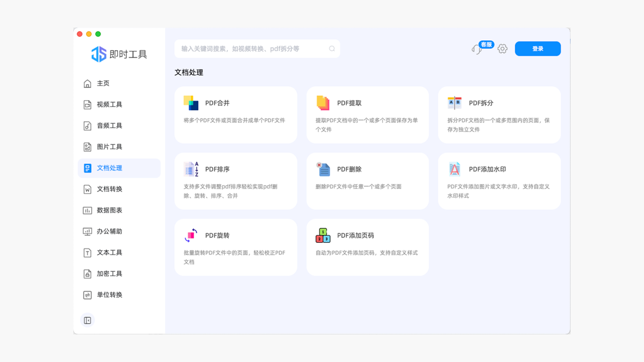Open the 视频工具 video tools section

click(107, 105)
